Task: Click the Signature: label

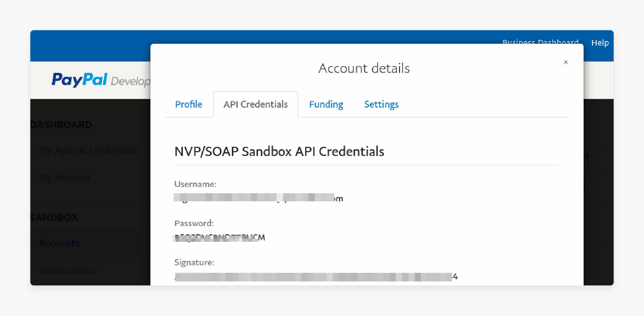Action: [x=194, y=262]
